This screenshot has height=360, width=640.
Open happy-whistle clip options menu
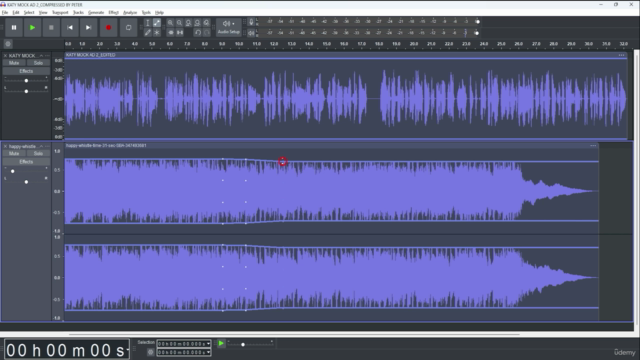(x=593, y=146)
